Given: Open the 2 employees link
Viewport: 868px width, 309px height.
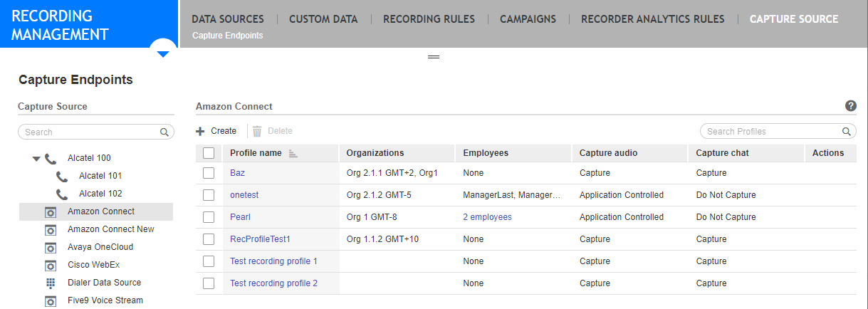Looking at the screenshot, I should [487, 217].
